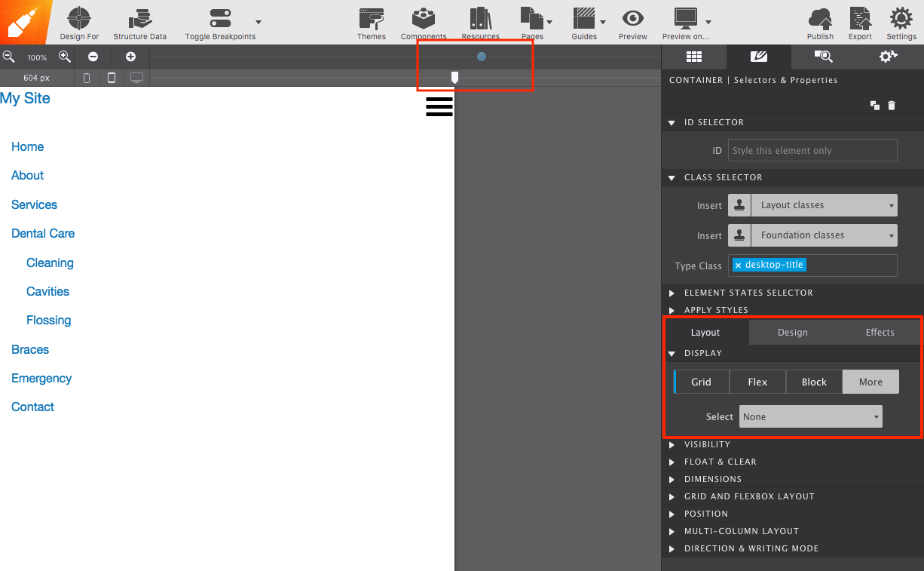924x571 pixels.
Task: Click the Dental Care navigation link
Action: (x=43, y=233)
